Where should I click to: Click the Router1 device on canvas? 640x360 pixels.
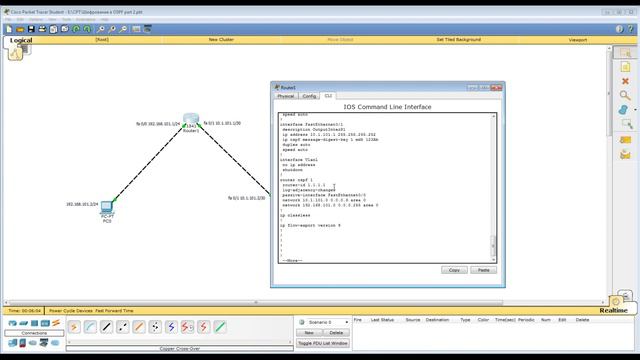[191, 120]
